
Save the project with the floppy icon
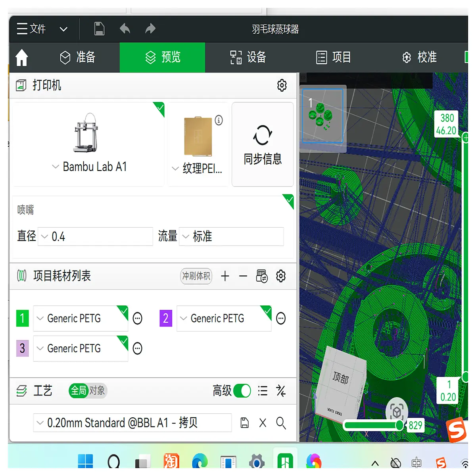click(99, 29)
